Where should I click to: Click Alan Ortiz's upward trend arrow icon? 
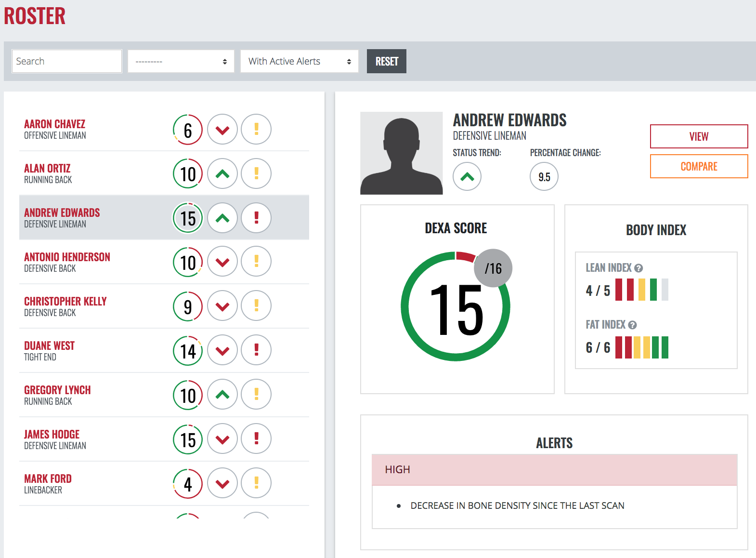click(x=222, y=174)
